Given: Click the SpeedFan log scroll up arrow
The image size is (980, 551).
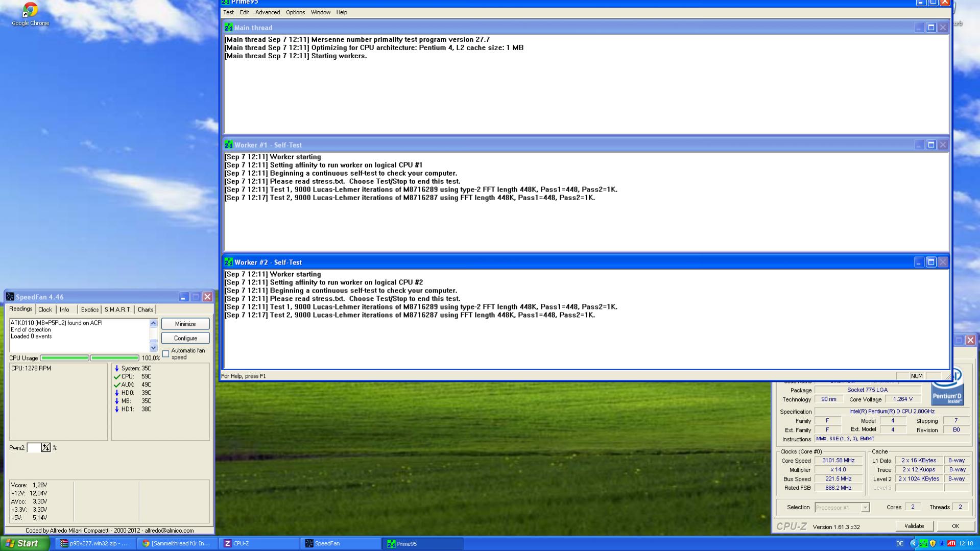Looking at the screenshot, I should click(x=153, y=323).
